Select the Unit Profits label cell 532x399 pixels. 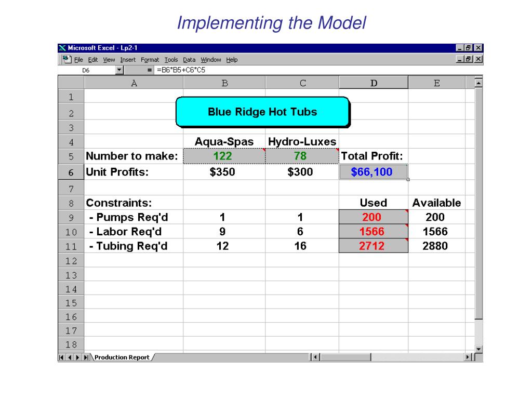coord(134,172)
